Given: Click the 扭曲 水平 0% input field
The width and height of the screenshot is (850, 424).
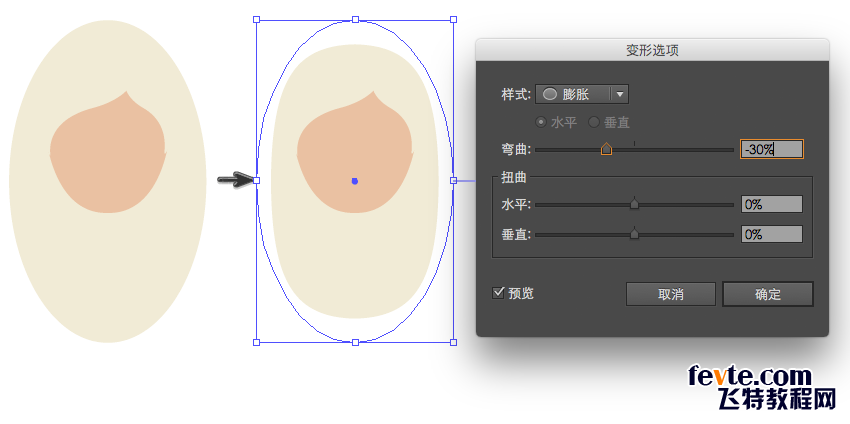Looking at the screenshot, I should [771, 204].
